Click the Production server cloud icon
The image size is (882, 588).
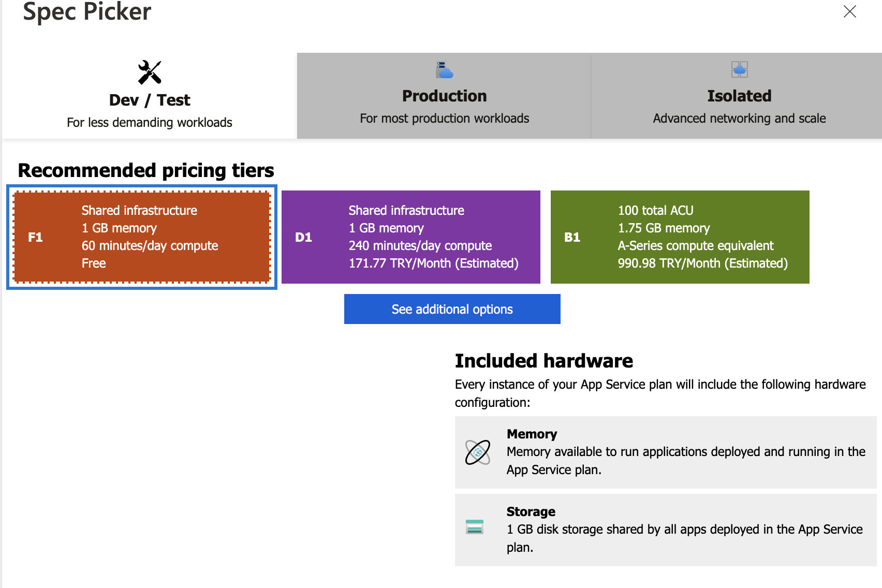444,70
